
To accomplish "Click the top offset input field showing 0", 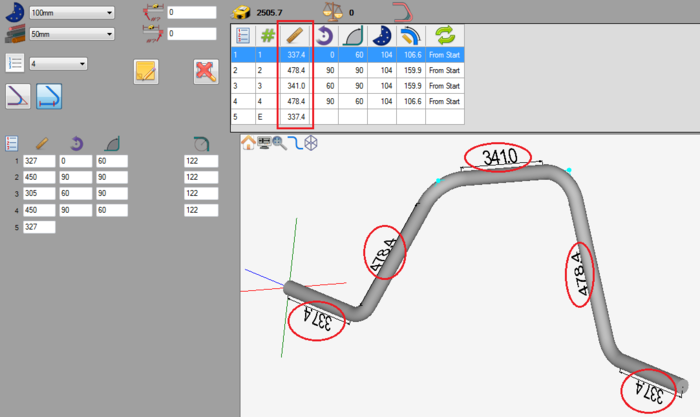I will [192, 13].
